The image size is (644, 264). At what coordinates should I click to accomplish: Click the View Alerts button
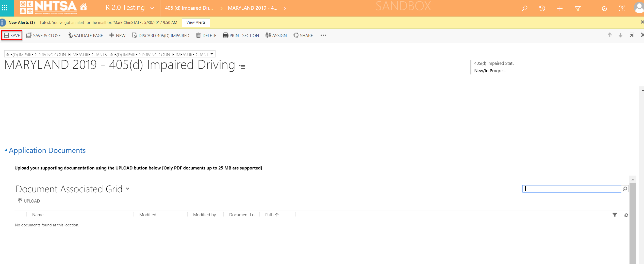[196, 22]
